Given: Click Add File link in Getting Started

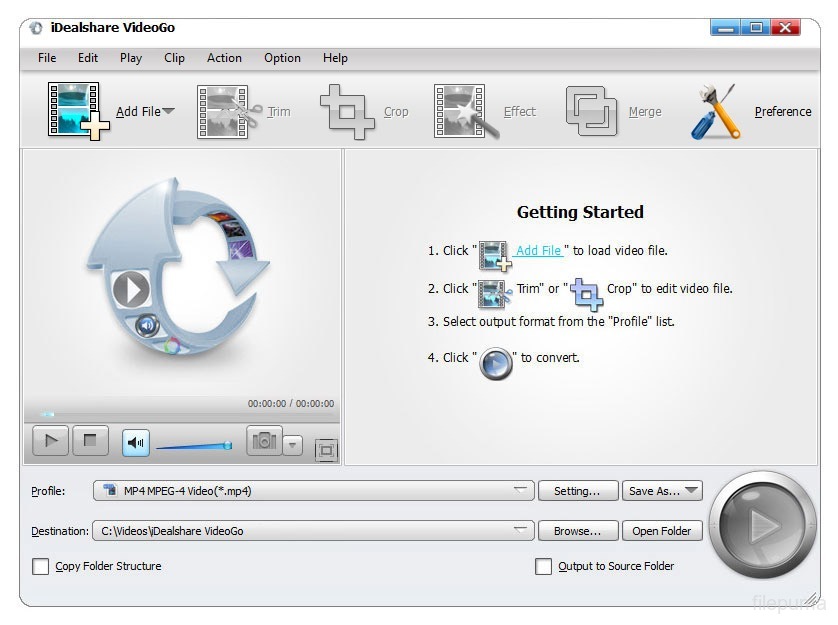Looking at the screenshot, I should pos(539,251).
